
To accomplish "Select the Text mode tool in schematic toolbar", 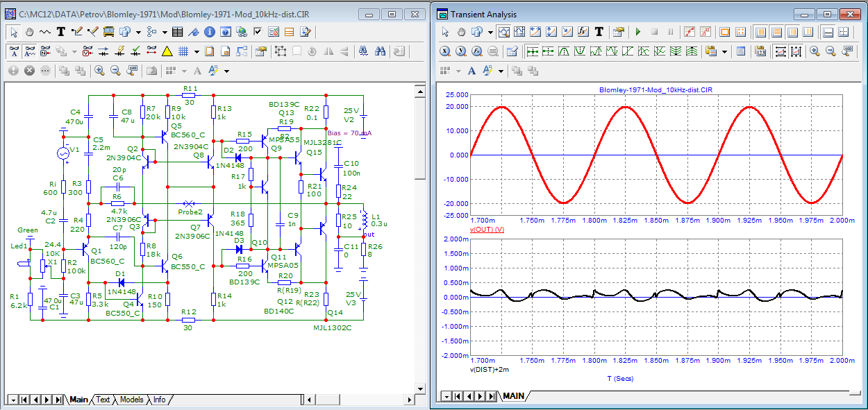I will 61,31.
